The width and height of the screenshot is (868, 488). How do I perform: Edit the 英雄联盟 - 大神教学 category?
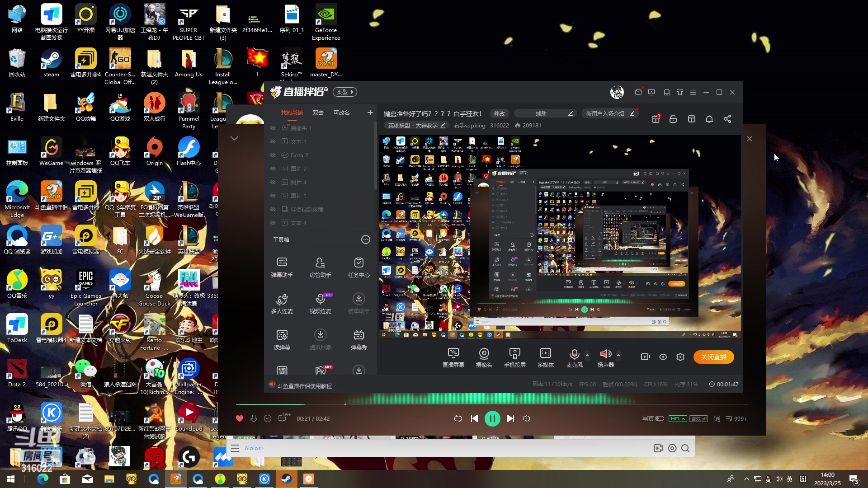tap(417, 125)
